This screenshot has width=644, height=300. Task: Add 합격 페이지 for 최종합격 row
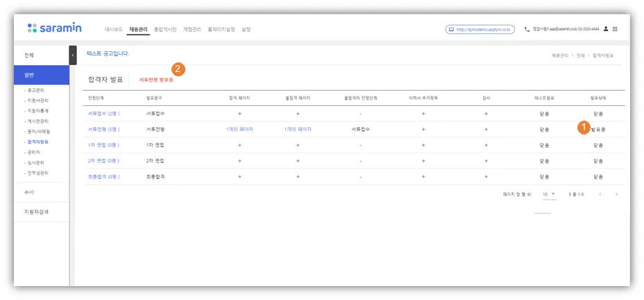tap(239, 177)
